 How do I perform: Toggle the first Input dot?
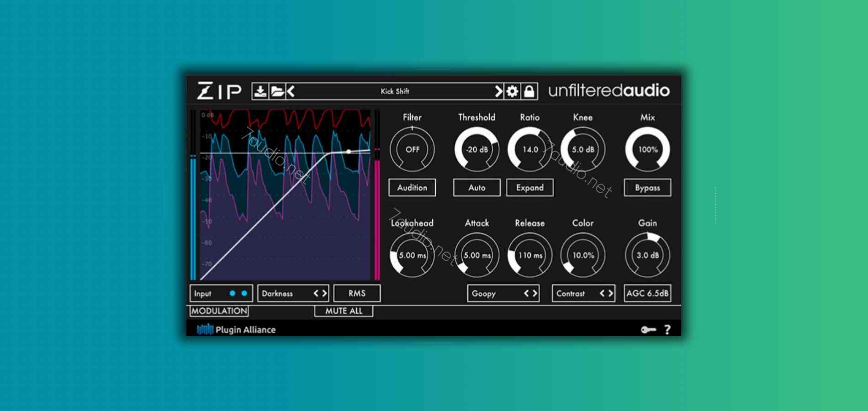[233, 293]
